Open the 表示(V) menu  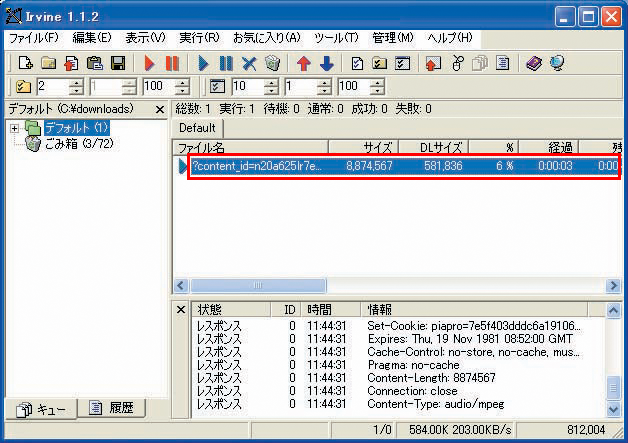point(145,38)
